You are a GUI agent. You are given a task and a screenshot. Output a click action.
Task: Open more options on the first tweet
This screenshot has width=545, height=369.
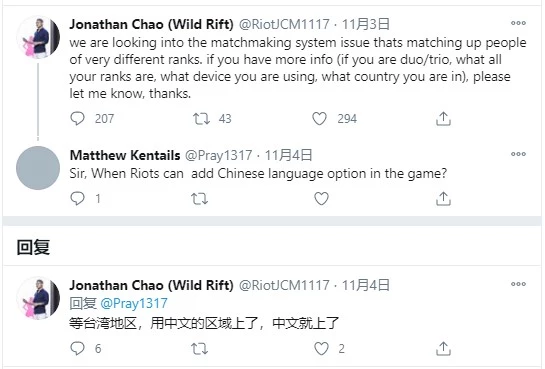[518, 23]
